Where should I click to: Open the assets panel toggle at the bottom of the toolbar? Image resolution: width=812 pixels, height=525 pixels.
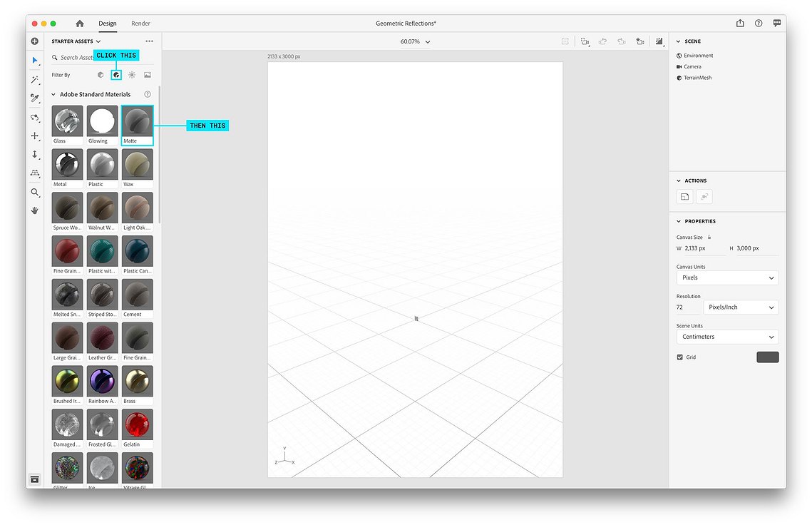pyautogui.click(x=35, y=479)
